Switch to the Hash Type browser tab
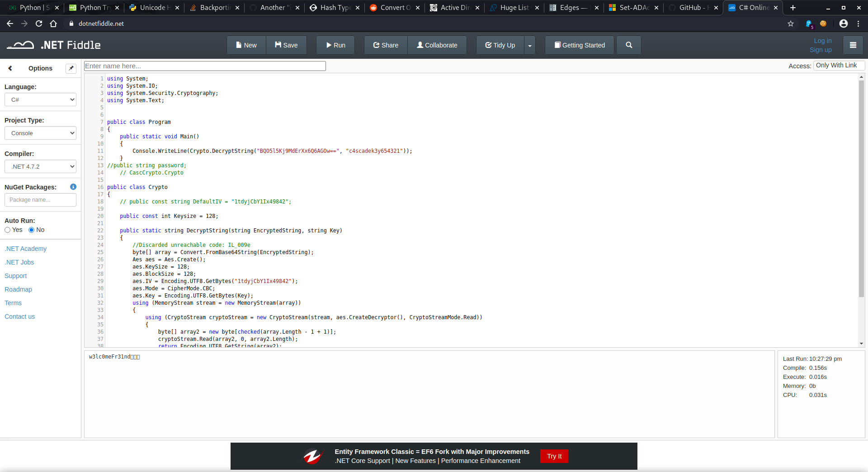This screenshot has height=472, width=868. click(335, 8)
